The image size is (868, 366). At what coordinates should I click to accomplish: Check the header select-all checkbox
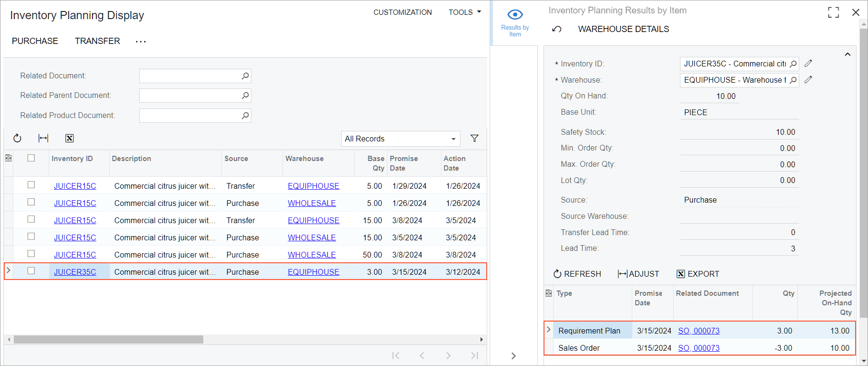[31, 158]
